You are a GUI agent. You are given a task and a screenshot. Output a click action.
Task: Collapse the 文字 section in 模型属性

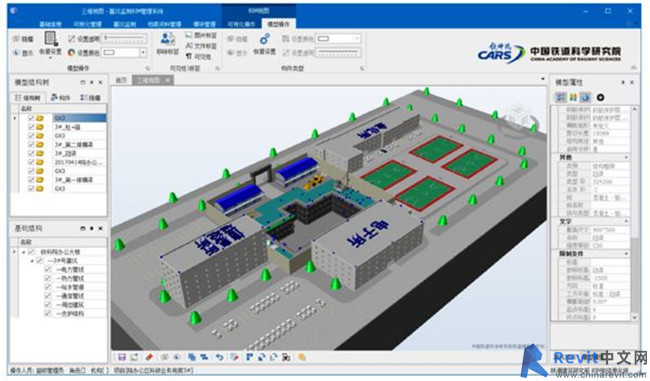(626, 221)
